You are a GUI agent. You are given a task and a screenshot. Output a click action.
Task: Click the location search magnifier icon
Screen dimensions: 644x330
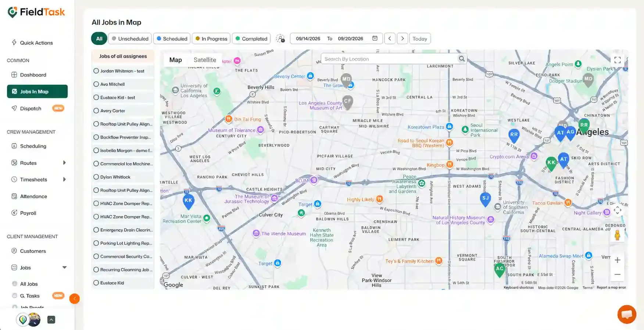tap(462, 59)
